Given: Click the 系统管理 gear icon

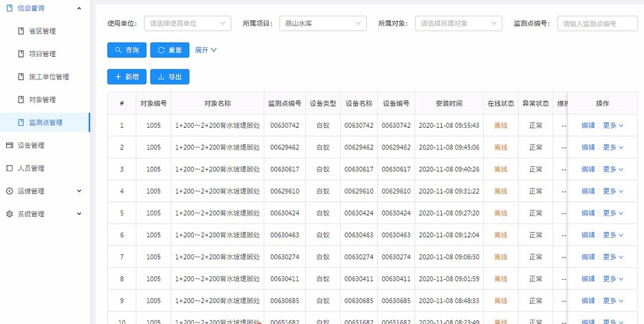Looking at the screenshot, I should [10, 214].
